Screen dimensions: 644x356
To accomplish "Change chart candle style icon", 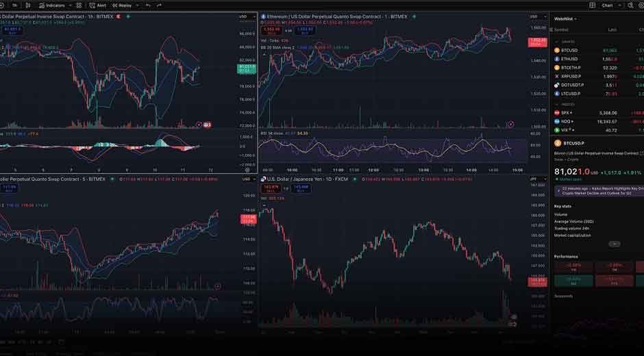I will click(x=28, y=5).
